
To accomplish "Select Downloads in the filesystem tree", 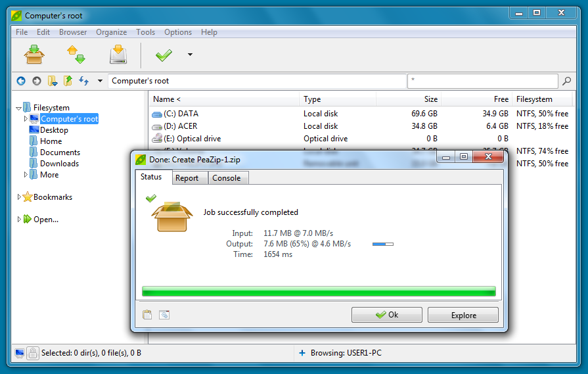I will tap(59, 164).
